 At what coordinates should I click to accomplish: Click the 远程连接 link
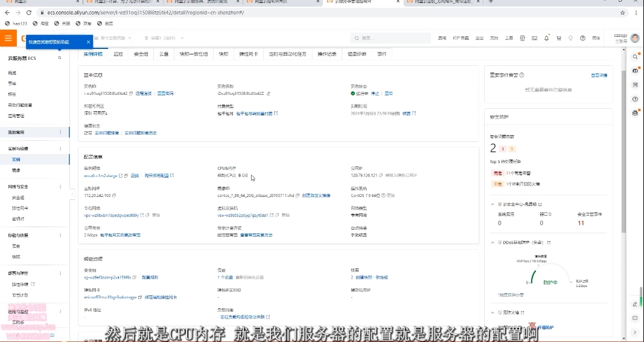[144, 94]
